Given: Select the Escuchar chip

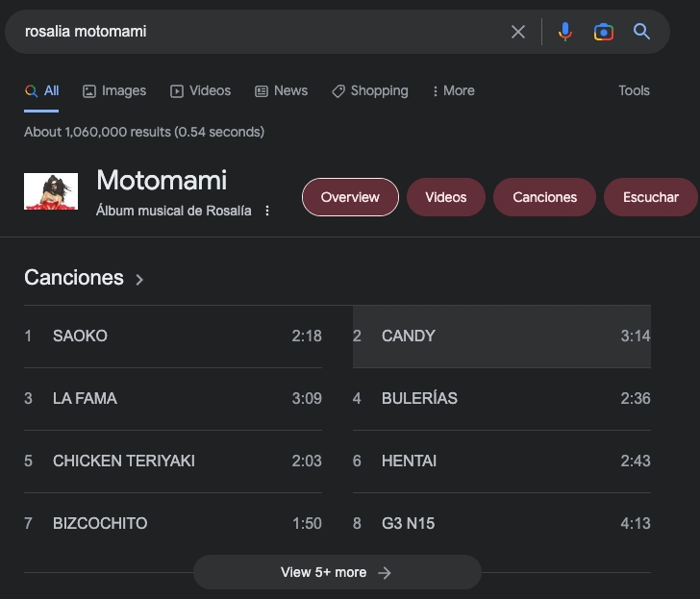Looking at the screenshot, I should click(x=650, y=197).
